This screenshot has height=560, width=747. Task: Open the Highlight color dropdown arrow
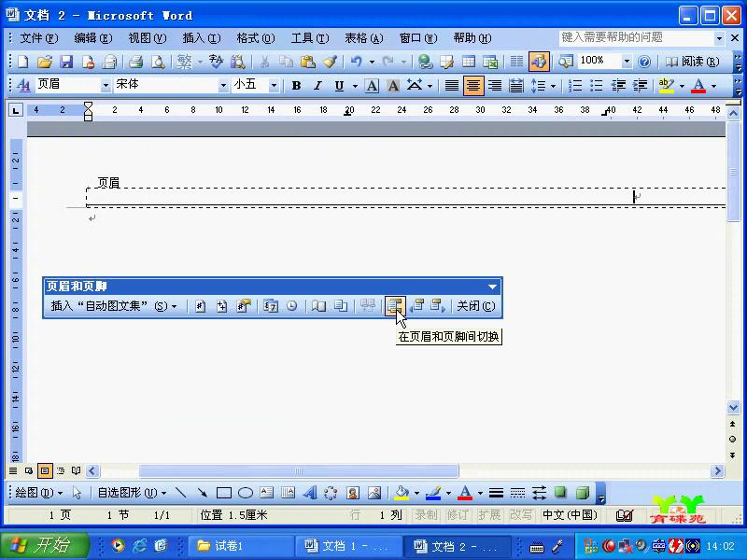[682, 86]
